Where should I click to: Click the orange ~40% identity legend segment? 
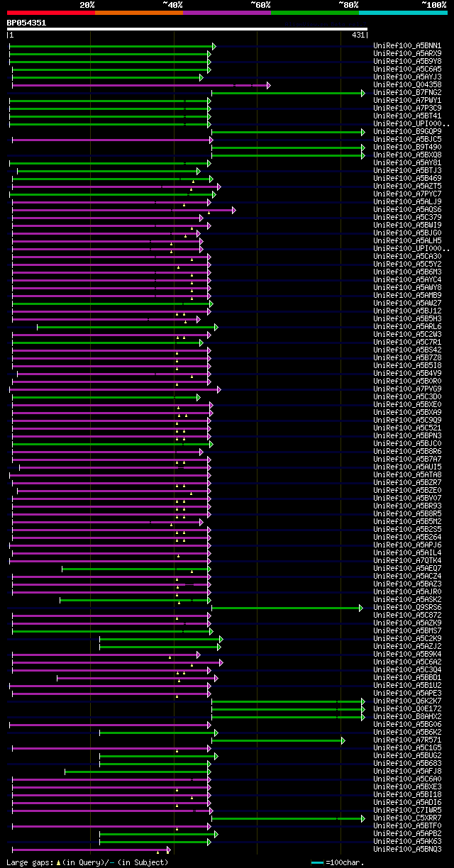point(139,13)
